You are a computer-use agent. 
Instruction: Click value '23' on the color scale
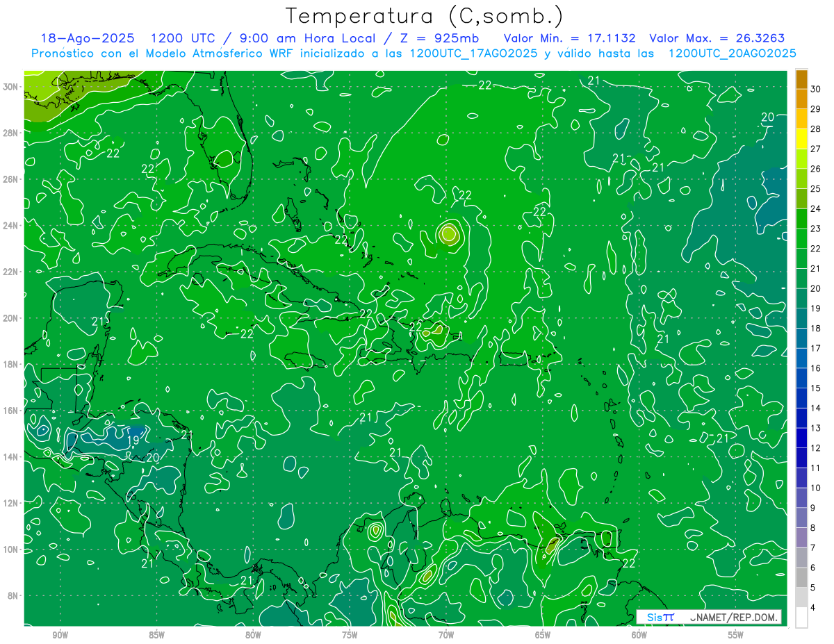click(x=816, y=229)
